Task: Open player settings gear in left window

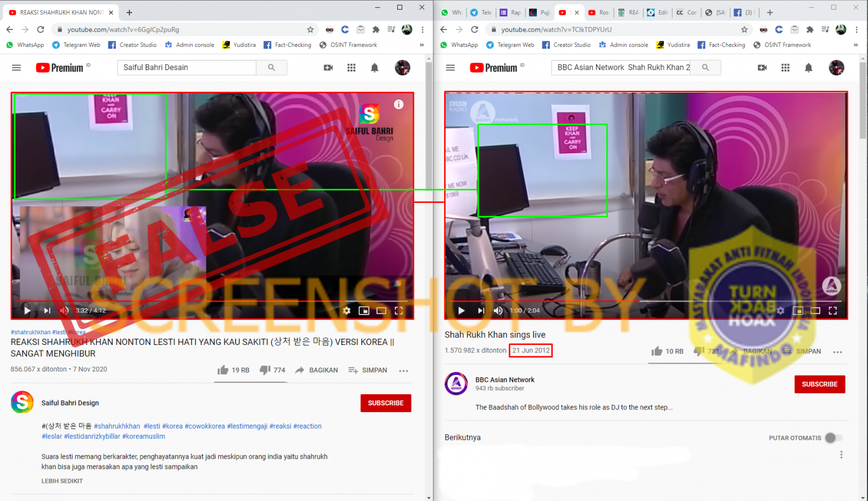Action: tap(346, 310)
